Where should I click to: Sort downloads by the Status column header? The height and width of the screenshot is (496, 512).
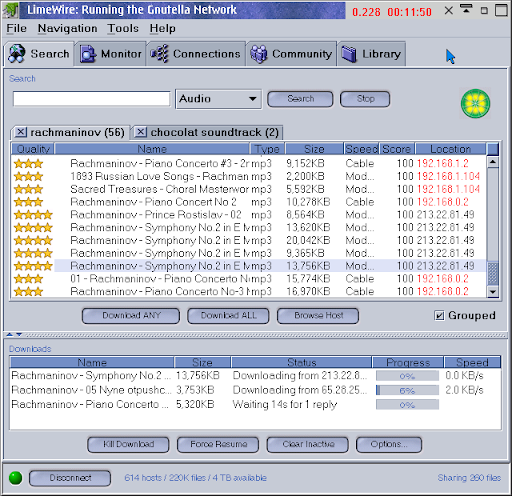301,362
